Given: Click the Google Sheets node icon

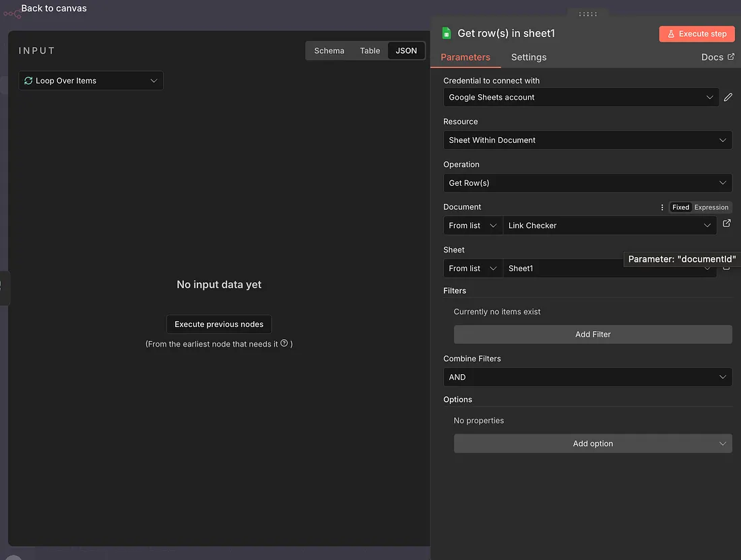Looking at the screenshot, I should pyautogui.click(x=446, y=34).
